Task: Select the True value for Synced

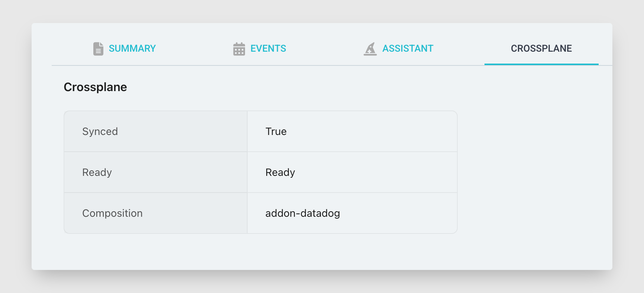Action: [276, 131]
